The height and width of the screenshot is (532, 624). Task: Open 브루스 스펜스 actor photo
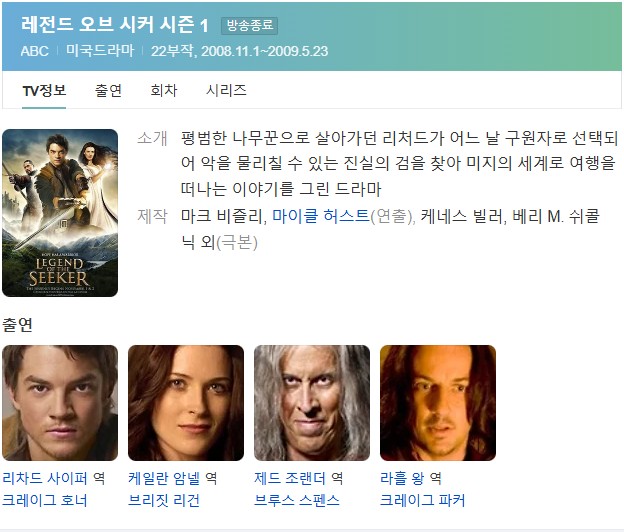coord(312,403)
